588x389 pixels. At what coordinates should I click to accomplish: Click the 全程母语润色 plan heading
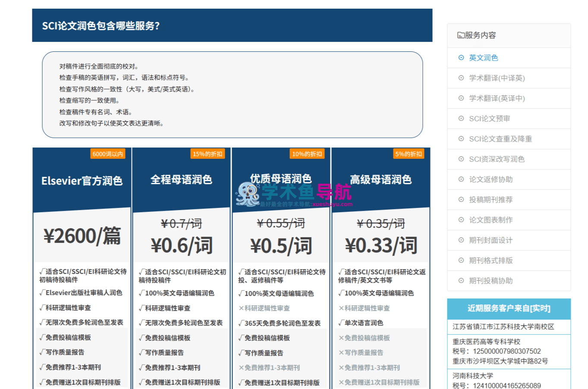point(181,180)
